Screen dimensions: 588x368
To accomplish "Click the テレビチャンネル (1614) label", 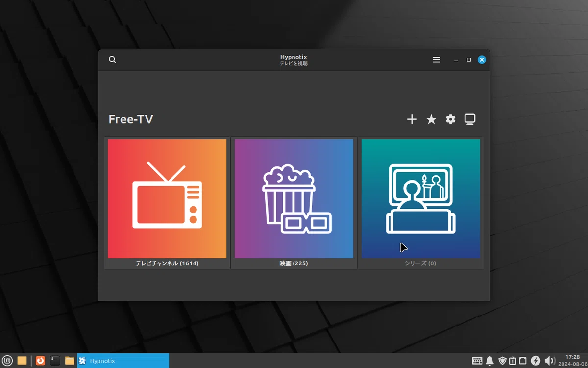I will [x=167, y=263].
